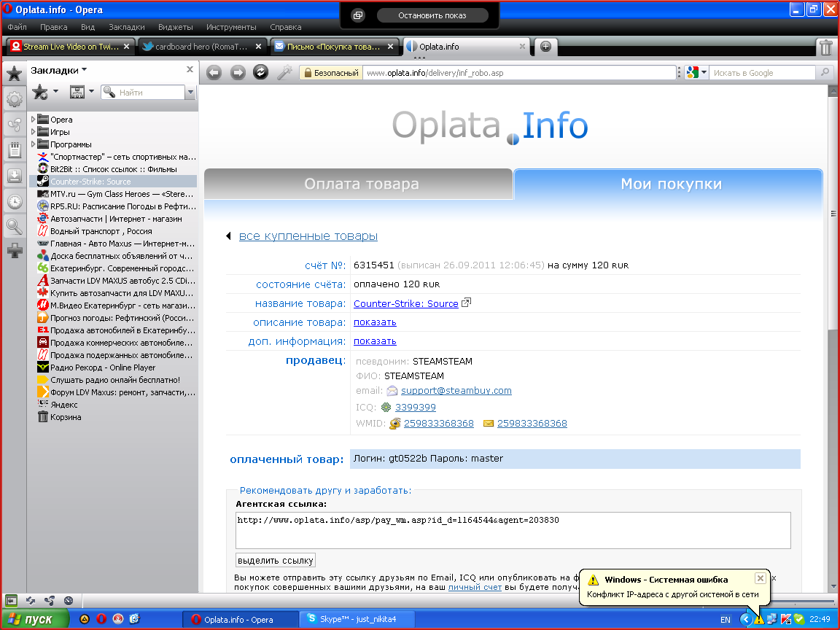
Task: Expand the Opera bookmarks folder
Action: click(x=34, y=119)
